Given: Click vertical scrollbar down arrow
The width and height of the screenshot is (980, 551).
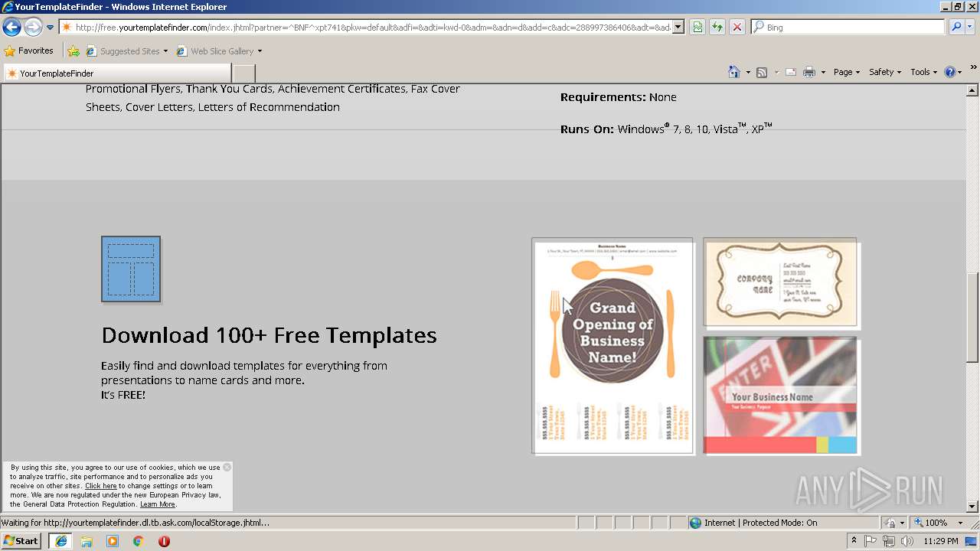Looking at the screenshot, I should [972, 506].
